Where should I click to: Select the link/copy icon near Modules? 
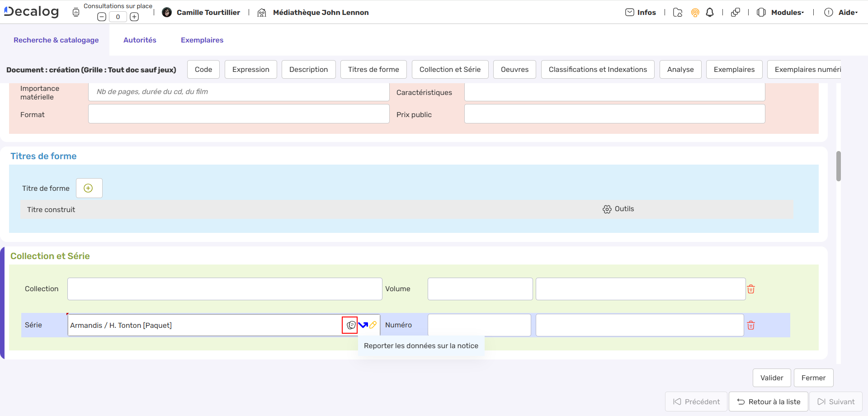click(736, 12)
